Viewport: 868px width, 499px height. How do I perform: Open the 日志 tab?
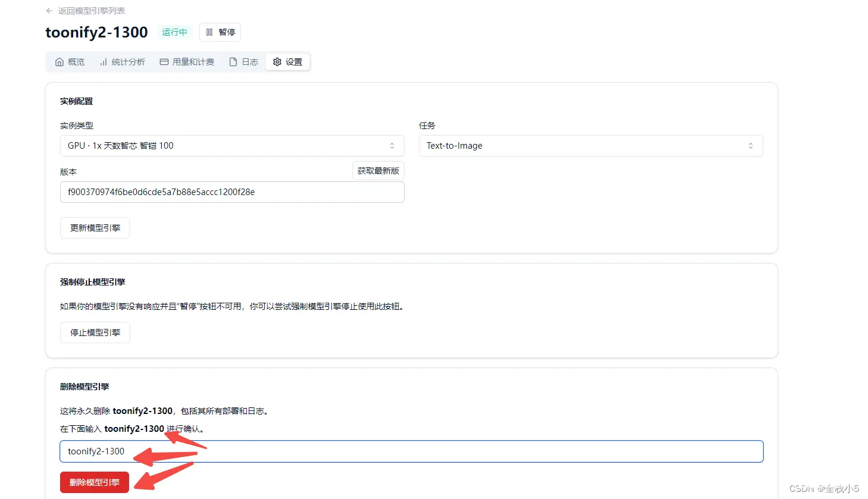tap(243, 62)
